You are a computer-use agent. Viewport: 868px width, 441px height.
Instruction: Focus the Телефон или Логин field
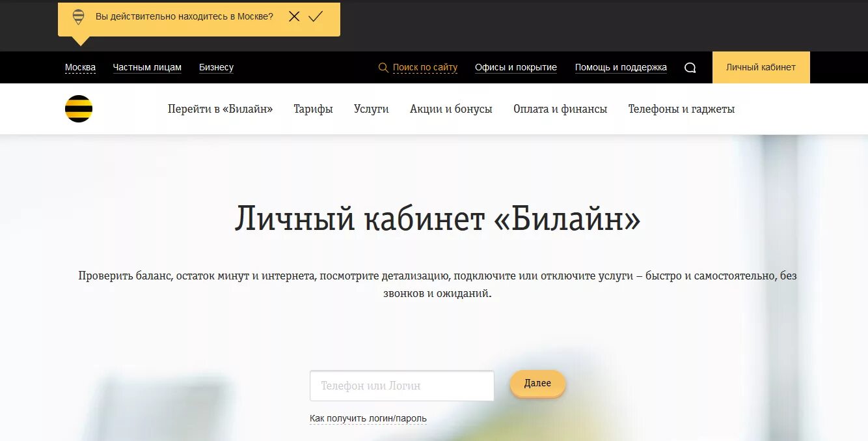[402, 386]
